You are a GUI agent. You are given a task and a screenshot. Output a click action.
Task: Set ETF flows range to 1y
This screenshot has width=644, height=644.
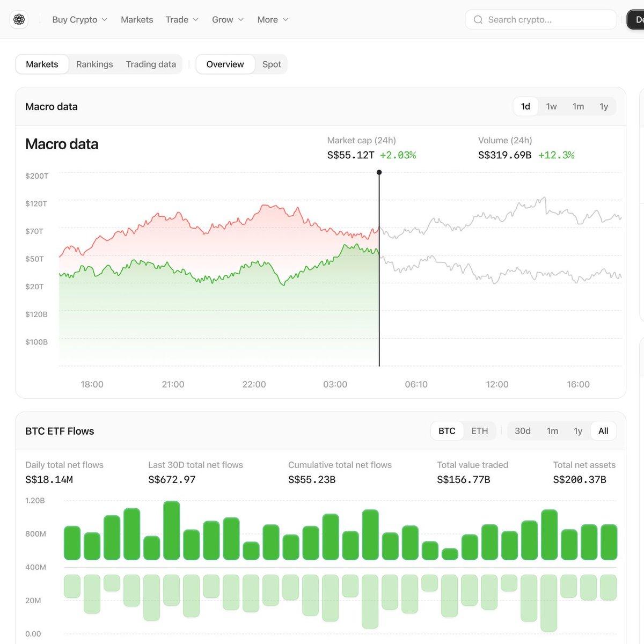coord(578,431)
